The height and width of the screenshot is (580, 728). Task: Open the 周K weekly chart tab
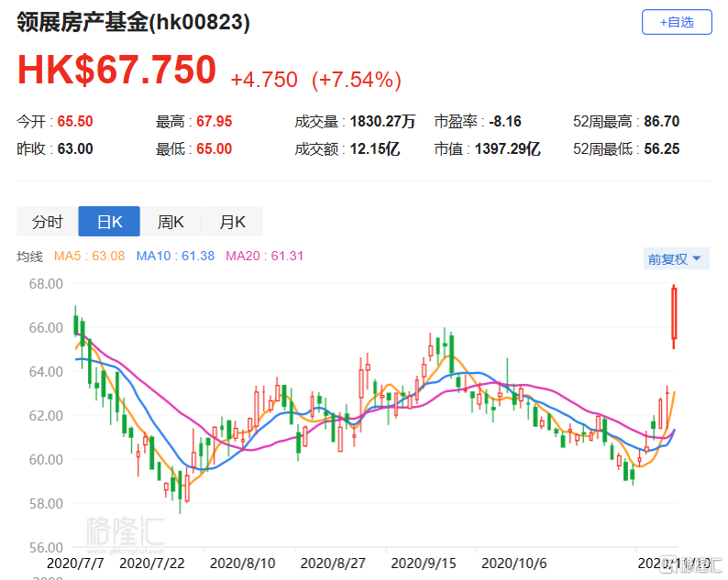[171, 222]
